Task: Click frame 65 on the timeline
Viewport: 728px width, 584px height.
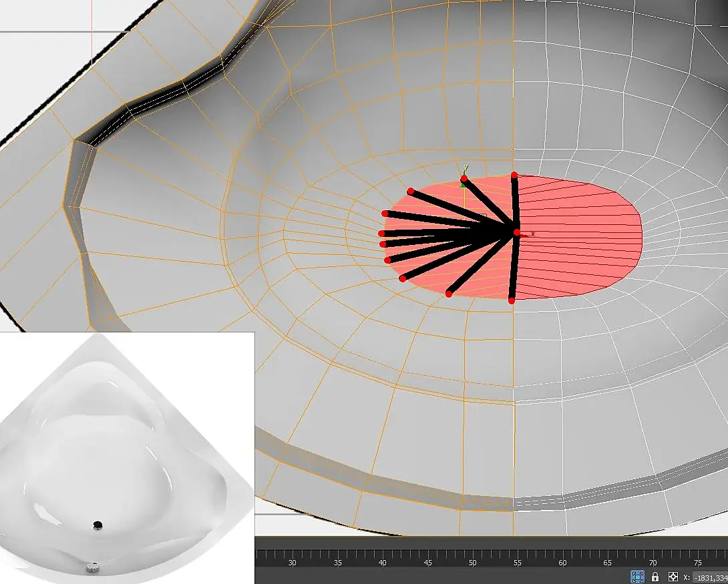Action: click(x=608, y=562)
